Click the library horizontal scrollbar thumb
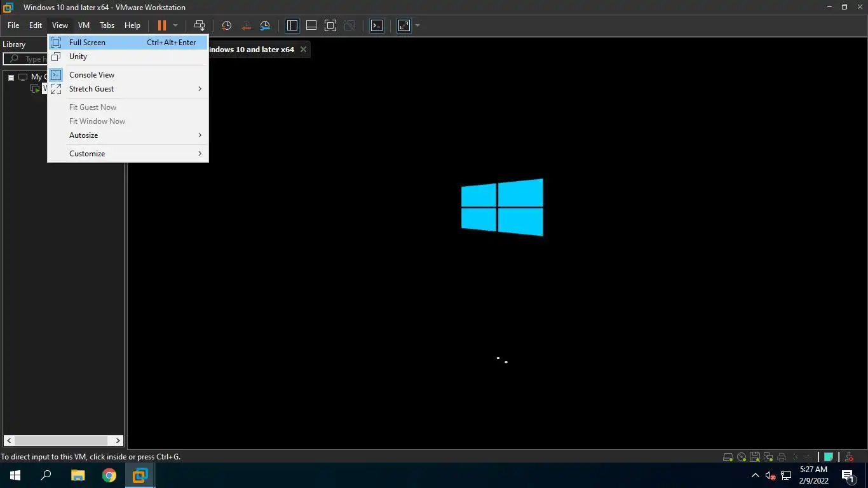 pos(61,440)
